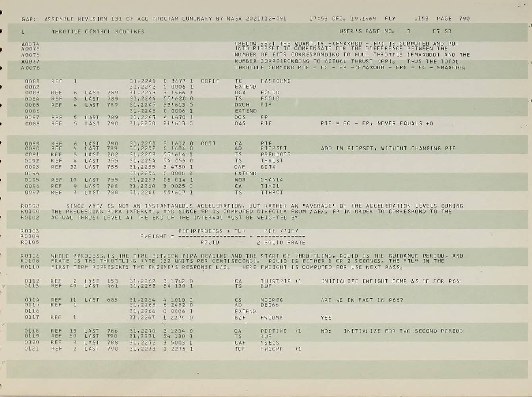Click 'LAST 685' reference on line 0114
Screen dimensions: 532x397
click(x=101, y=300)
